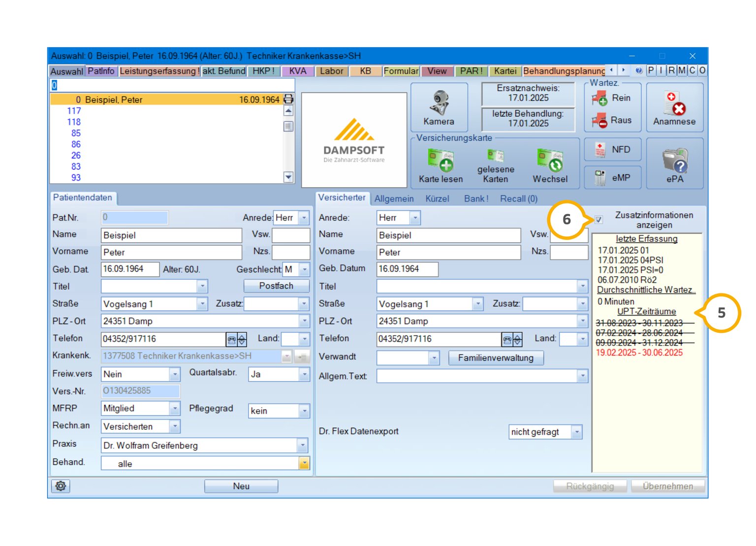Open the ePA patient record

(674, 163)
